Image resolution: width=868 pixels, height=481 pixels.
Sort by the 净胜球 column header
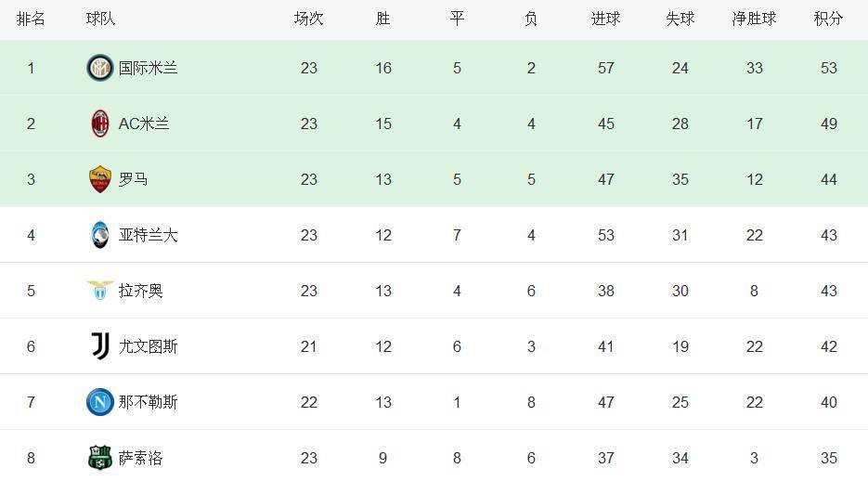[x=754, y=19]
